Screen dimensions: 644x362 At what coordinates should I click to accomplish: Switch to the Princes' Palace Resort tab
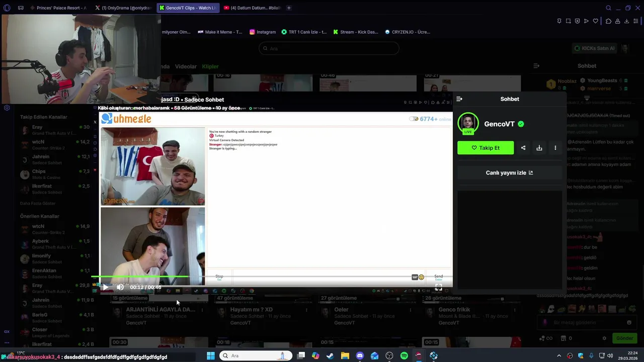58,8
